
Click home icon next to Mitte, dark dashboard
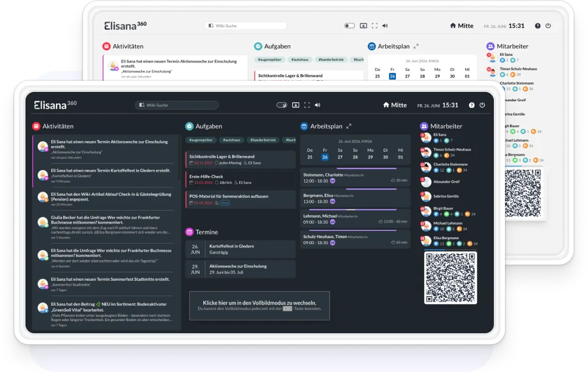coord(386,105)
